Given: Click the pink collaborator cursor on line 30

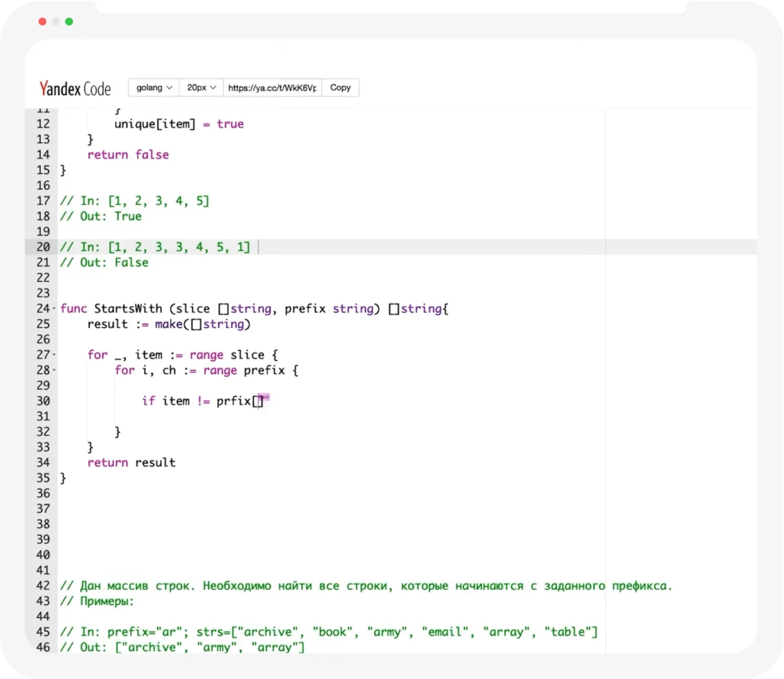Looking at the screenshot, I should coord(264,399).
